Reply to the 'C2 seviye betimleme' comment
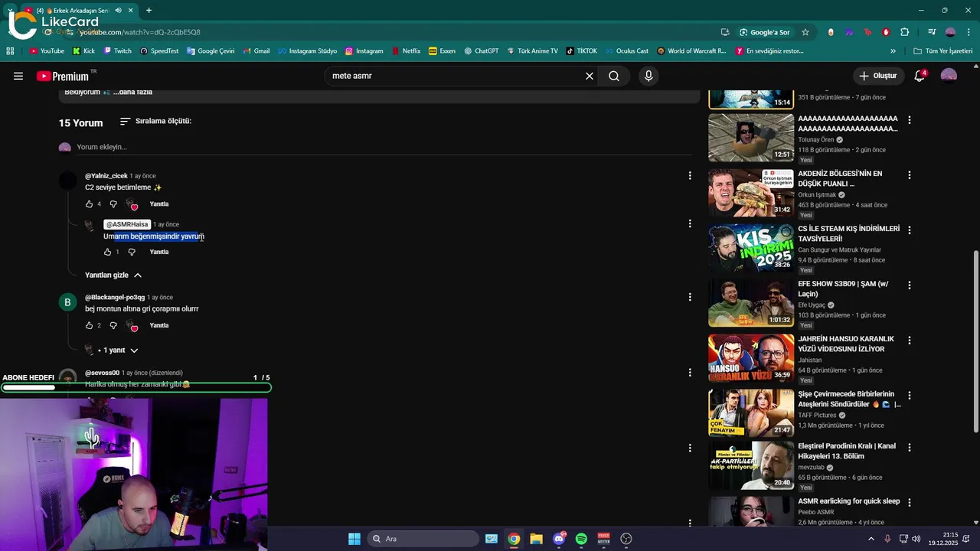The height and width of the screenshot is (551, 980). [158, 204]
